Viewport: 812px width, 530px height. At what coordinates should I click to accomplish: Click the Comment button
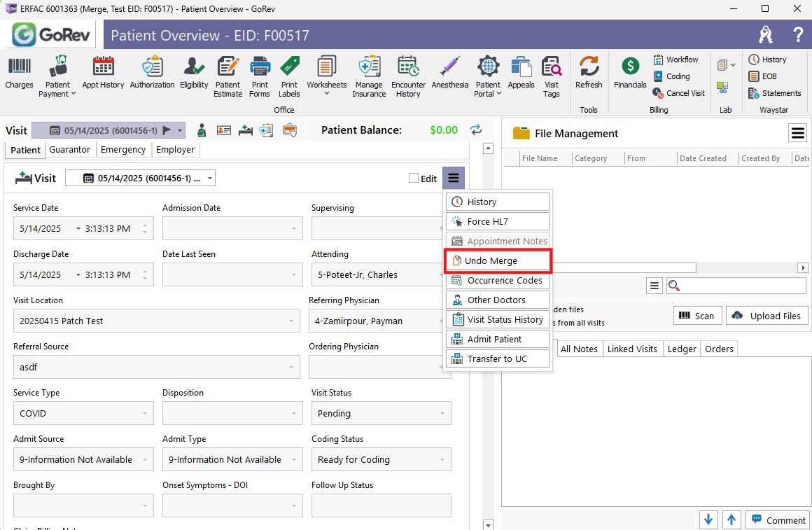click(x=778, y=519)
